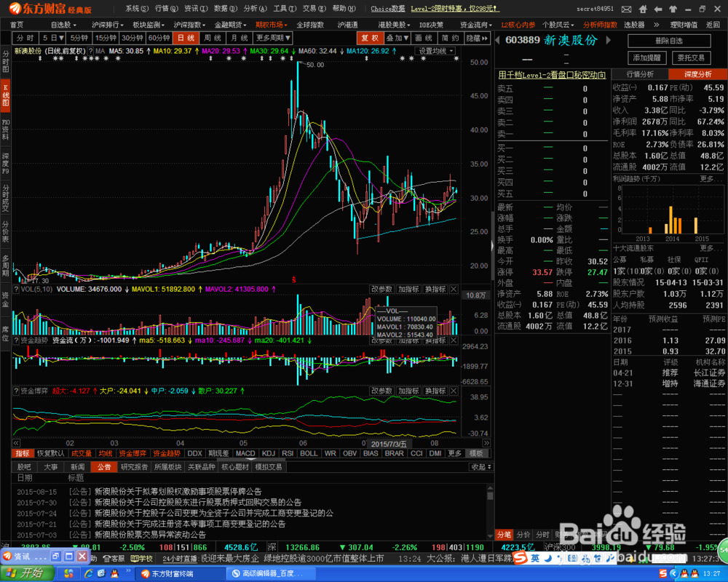Select the KDJ indicator
This screenshot has width=728, height=582.
pyautogui.click(x=269, y=453)
